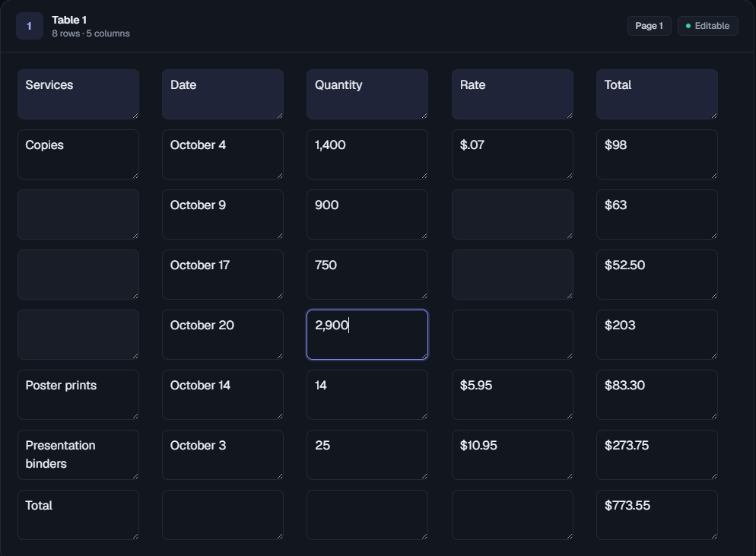Select the Date header cell

(x=223, y=94)
